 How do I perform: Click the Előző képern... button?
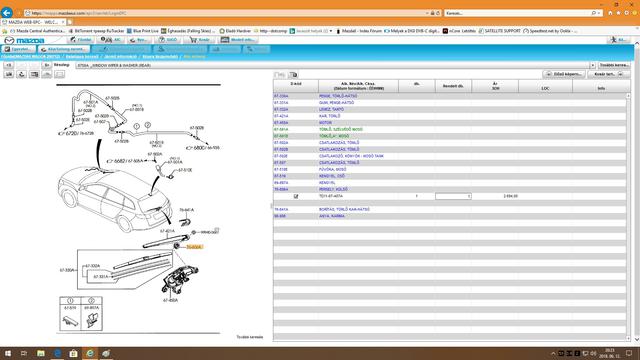[564, 74]
